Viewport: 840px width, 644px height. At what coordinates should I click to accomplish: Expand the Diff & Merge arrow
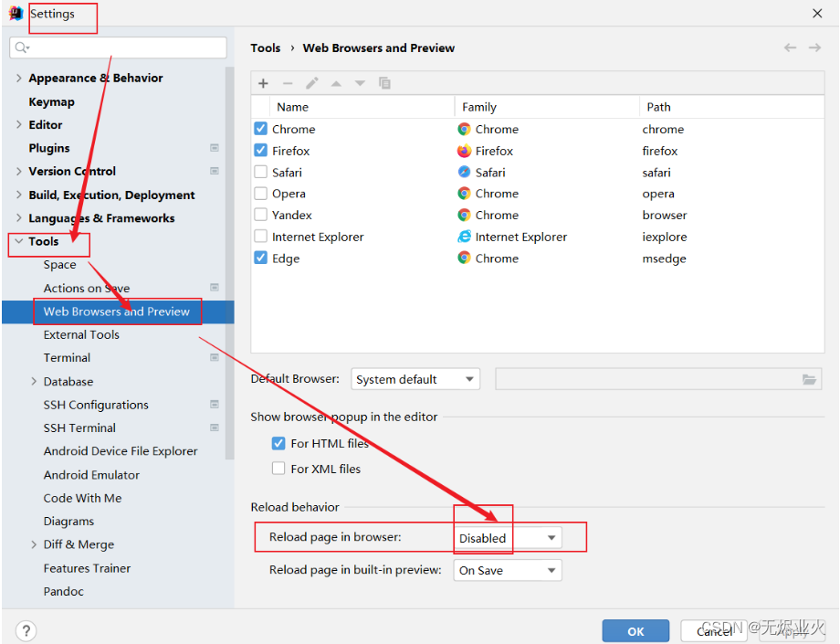coord(34,544)
